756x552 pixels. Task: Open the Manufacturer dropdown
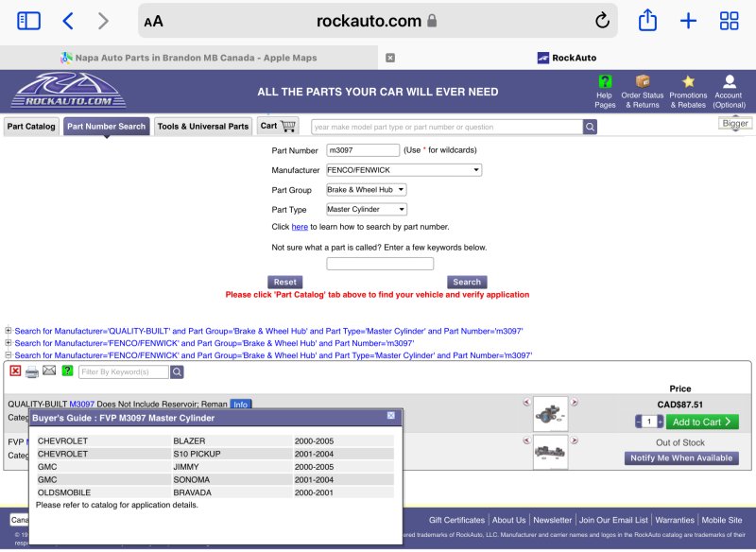[404, 170]
